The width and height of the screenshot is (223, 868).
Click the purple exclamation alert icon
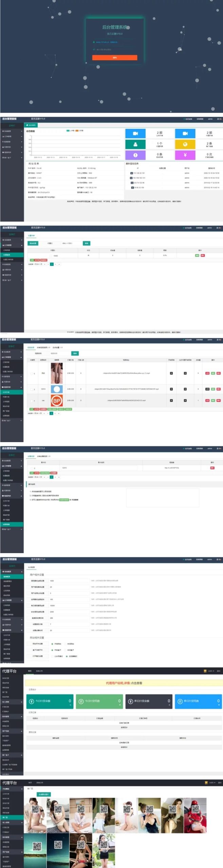[135, 155]
